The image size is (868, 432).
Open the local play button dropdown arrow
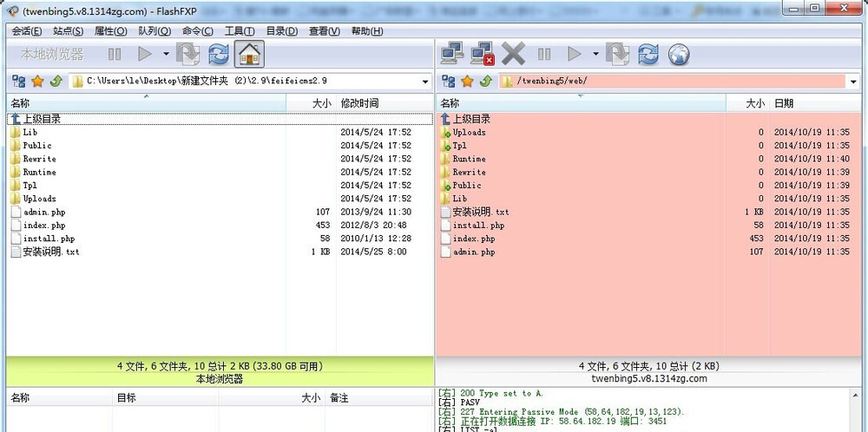click(x=166, y=54)
